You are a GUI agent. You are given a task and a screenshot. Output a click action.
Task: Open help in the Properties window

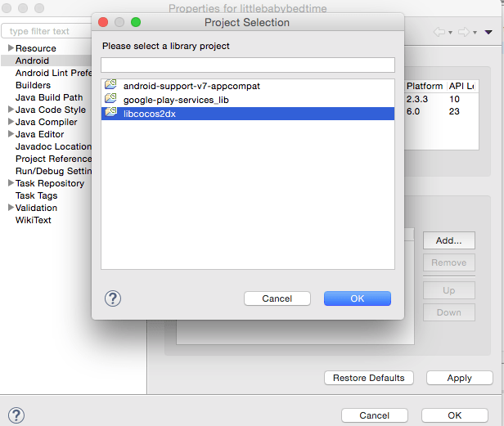pyautogui.click(x=16, y=415)
